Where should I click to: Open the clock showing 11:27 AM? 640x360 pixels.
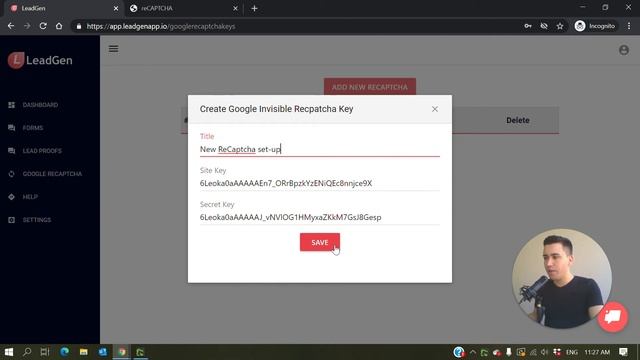597,352
